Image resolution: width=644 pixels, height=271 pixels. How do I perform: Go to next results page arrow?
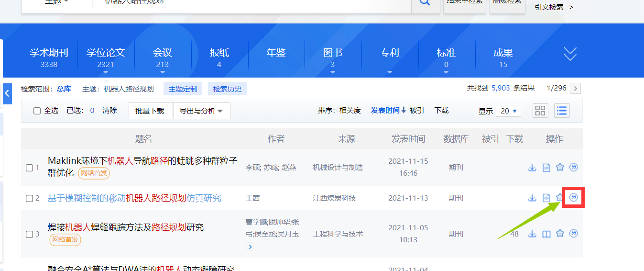click(x=576, y=89)
